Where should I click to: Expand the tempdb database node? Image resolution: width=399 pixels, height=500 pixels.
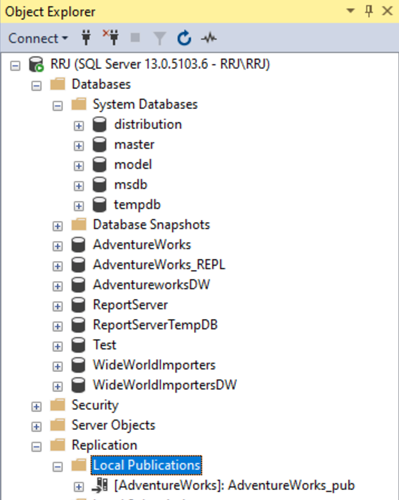click(x=79, y=206)
